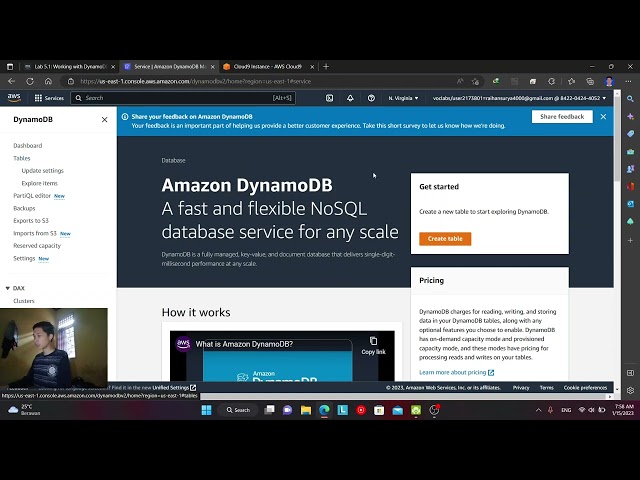Open PartiQL editor from sidebar

click(32, 196)
